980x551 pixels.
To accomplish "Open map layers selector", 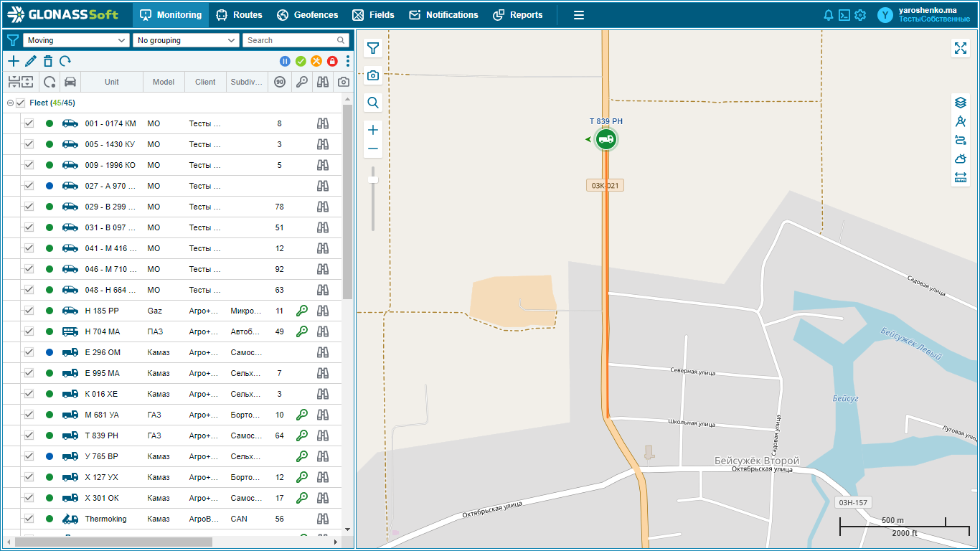I will [x=961, y=103].
